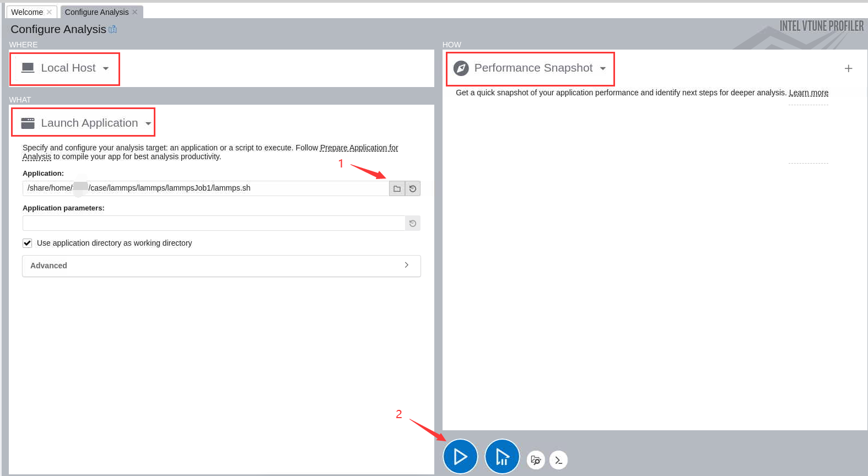Toggle Use application directory as working directory
868x476 pixels.
27,243
